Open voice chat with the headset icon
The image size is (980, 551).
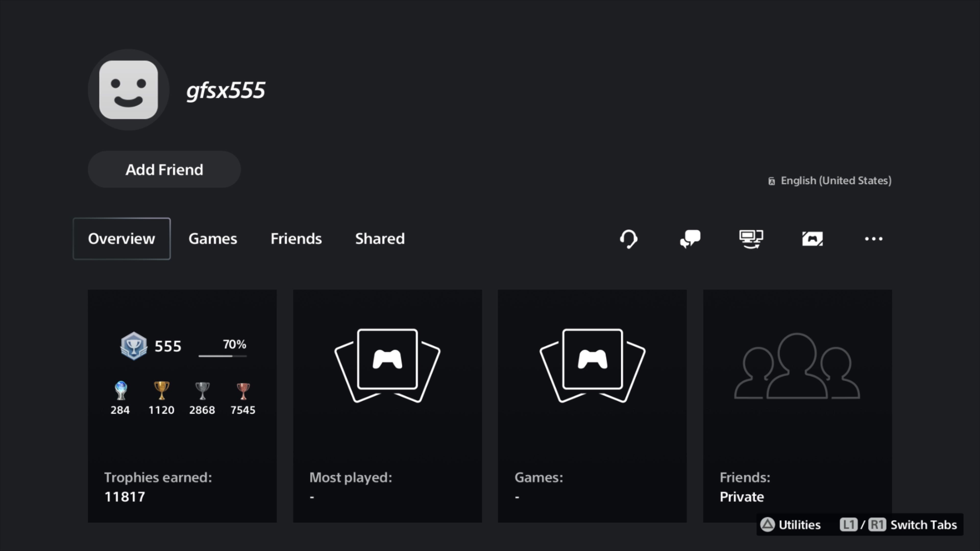629,239
